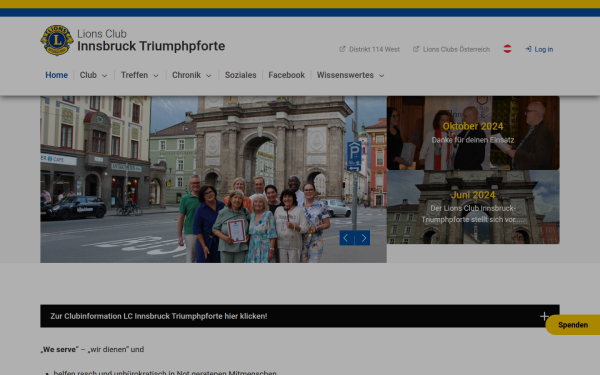Open the Distrikt 114 West link

pos(374,49)
